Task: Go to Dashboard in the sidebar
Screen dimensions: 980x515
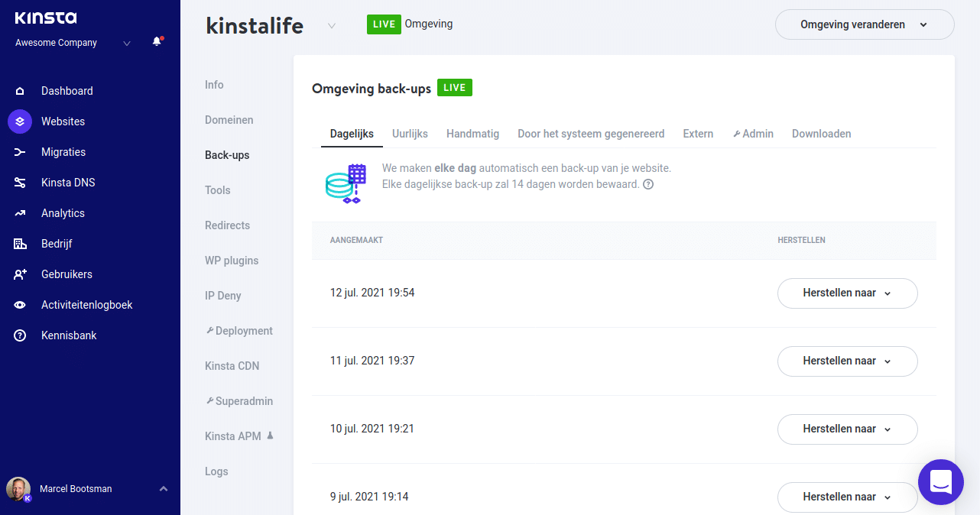Action: [x=67, y=91]
